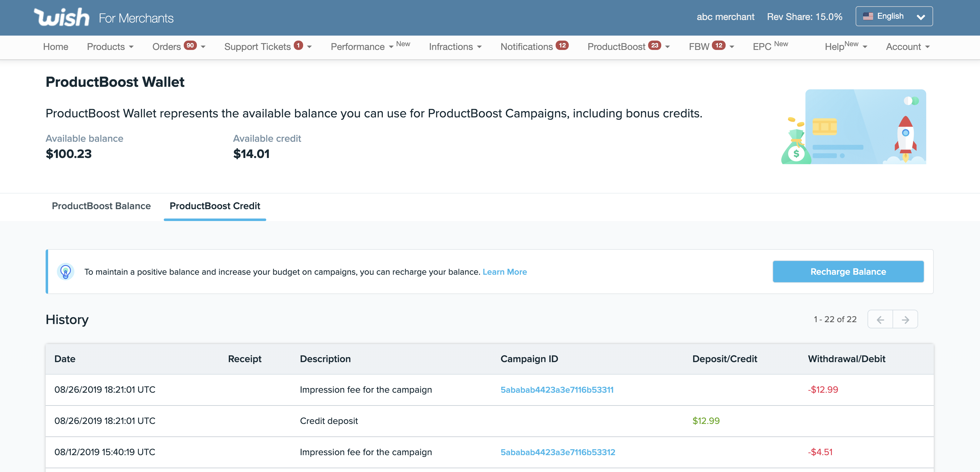Go to previous history page arrow
The image size is (980, 472).
coord(880,320)
